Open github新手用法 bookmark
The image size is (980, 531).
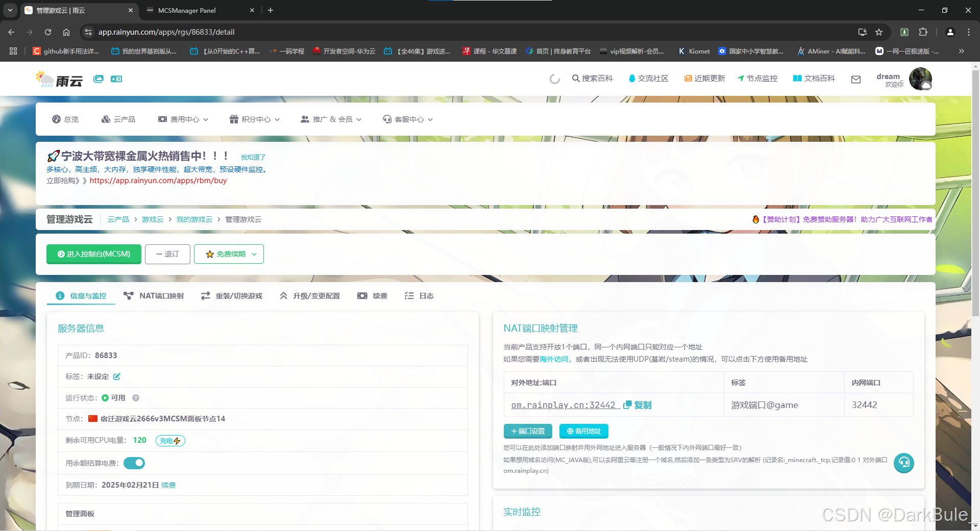click(66, 51)
